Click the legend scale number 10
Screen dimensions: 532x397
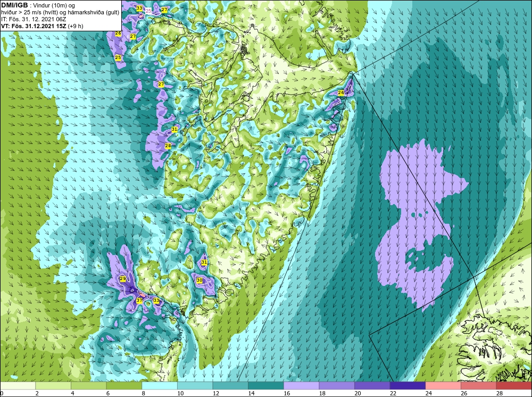tap(180, 393)
